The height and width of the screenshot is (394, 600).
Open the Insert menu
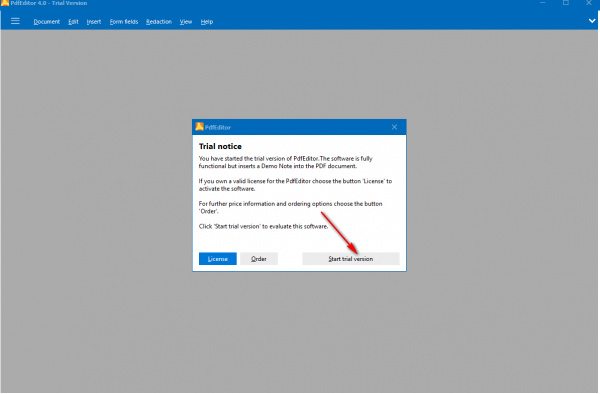tap(94, 22)
